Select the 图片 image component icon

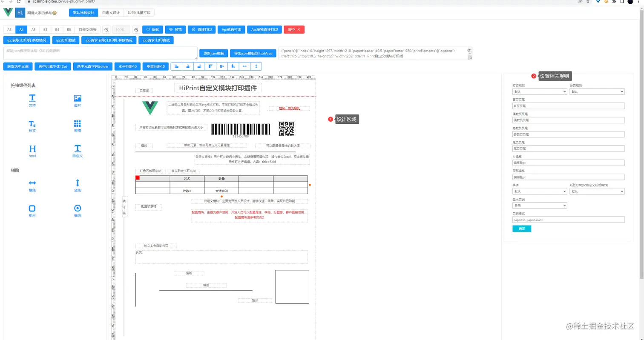(x=78, y=98)
